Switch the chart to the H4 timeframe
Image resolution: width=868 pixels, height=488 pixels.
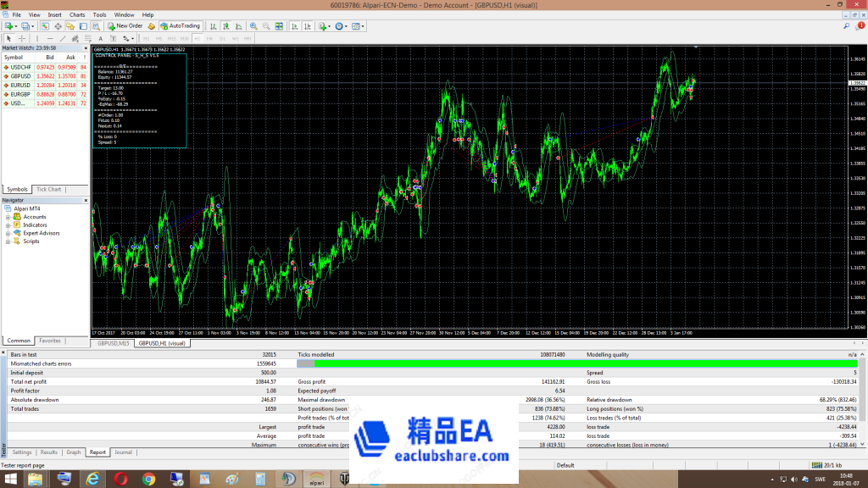tap(210, 38)
